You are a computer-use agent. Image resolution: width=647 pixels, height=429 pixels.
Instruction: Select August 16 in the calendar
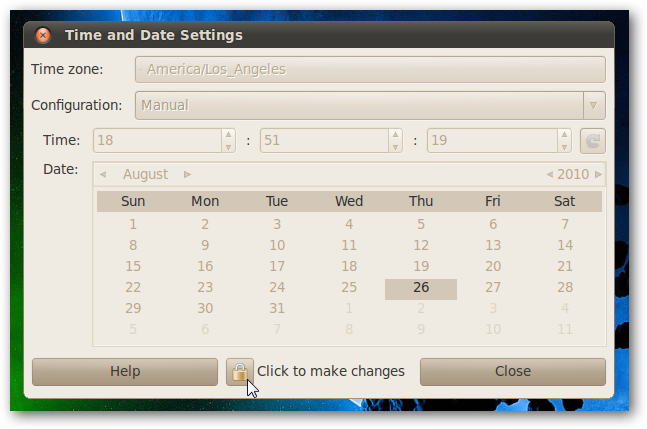205,266
